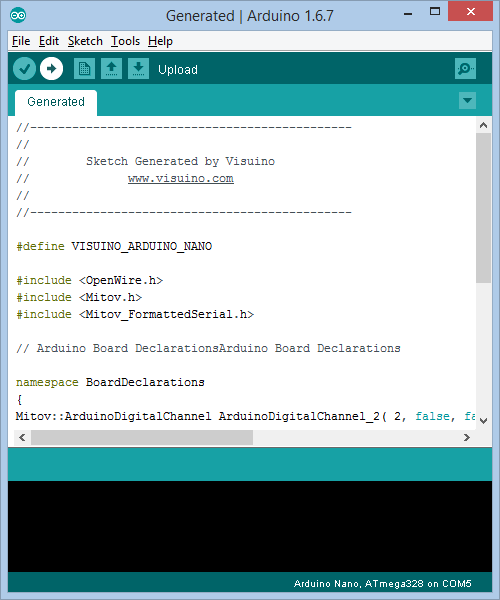The width and height of the screenshot is (500, 600).
Task: Click 'namespace BoardDeclarations' line
Action: pyautogui.click(x=110, y=382)
